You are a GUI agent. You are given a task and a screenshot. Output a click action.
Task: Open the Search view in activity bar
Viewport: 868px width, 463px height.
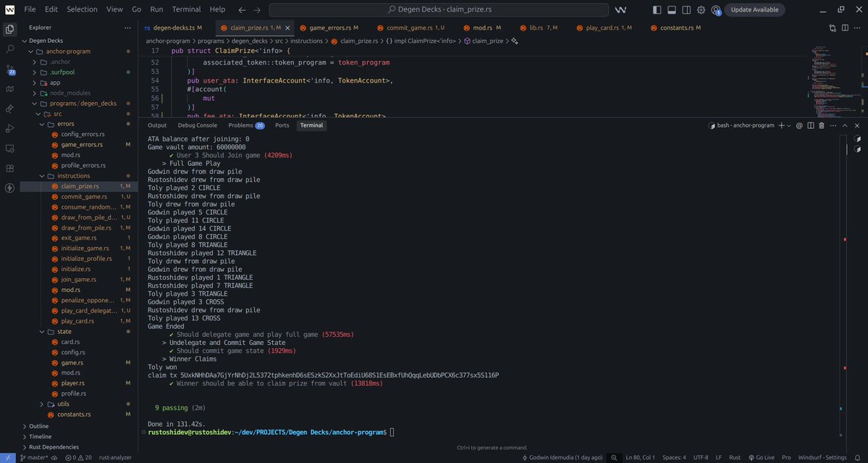tap(10, 49)
